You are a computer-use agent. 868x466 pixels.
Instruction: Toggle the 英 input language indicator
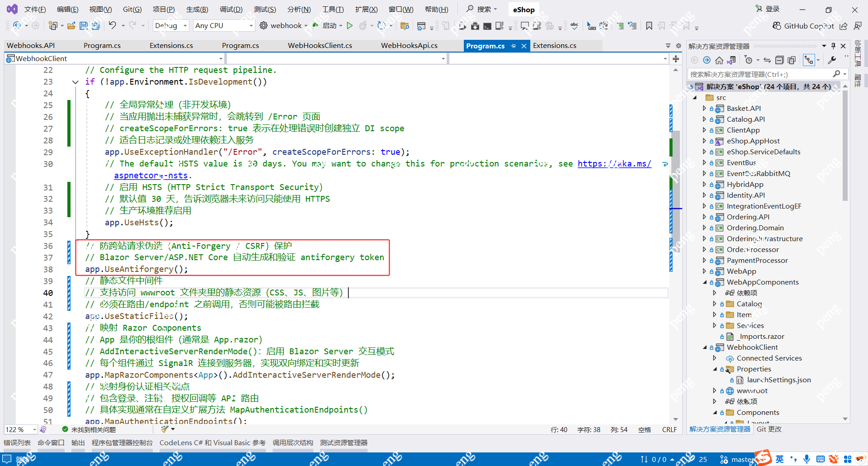(780, 459)
